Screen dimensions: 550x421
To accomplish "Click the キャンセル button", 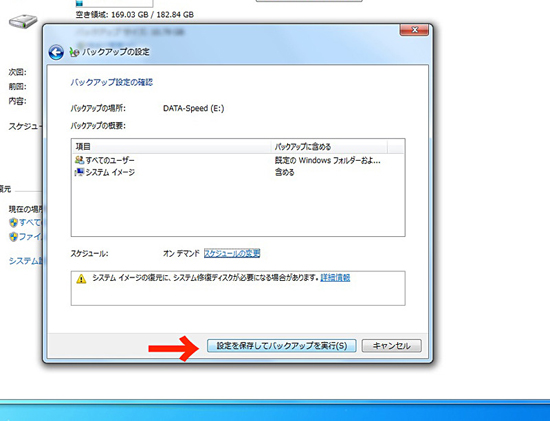I will point(391,346).
